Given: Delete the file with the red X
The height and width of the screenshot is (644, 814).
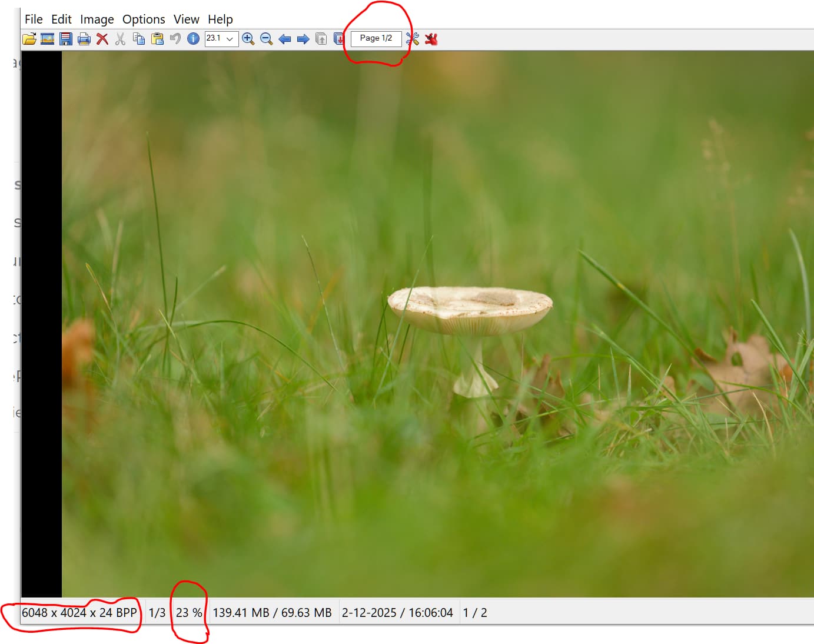Looking at the screenshot, I should point(102,39).
